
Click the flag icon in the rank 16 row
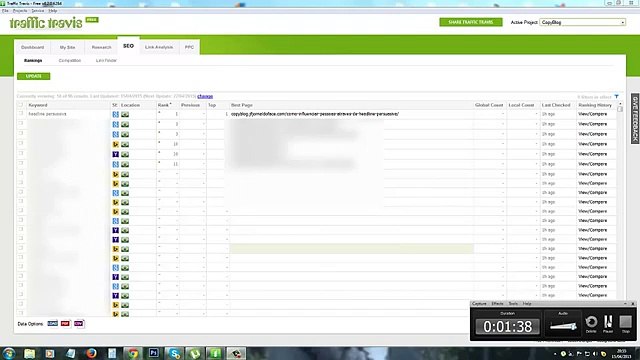[x=125, y=154]
